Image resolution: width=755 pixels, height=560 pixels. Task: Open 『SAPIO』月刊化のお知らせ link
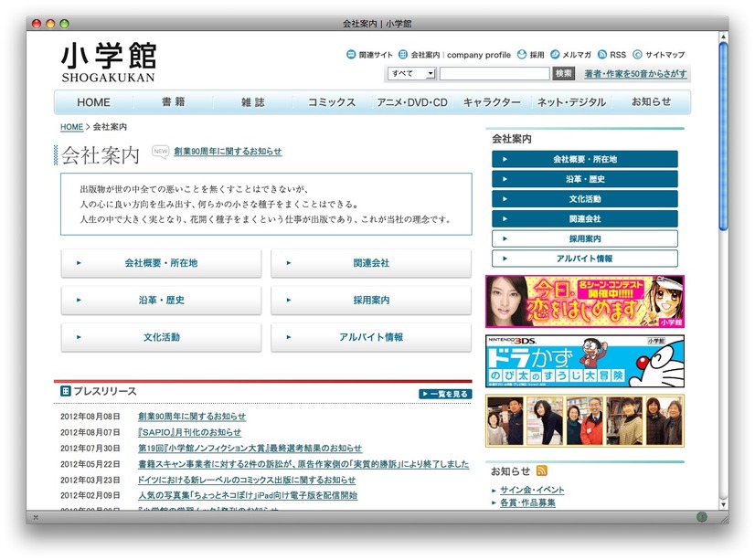(190, 432)
